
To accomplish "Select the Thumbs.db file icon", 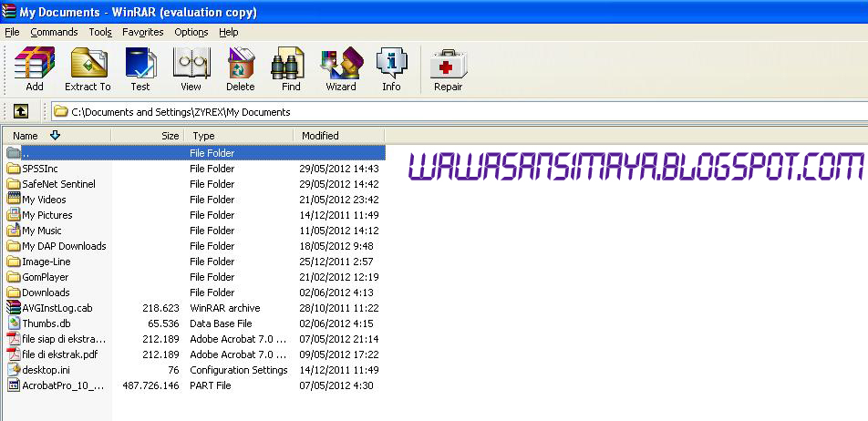I will tap(14, 323).
